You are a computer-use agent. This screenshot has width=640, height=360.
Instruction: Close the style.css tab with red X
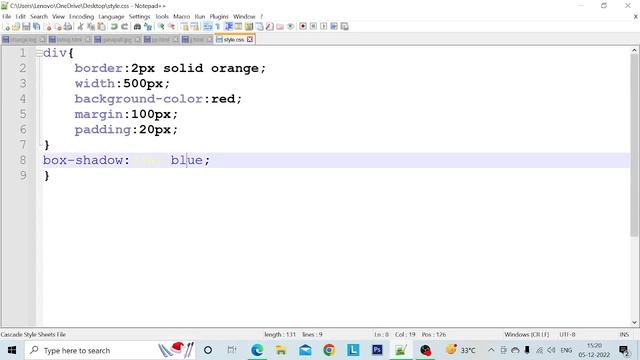[x=250, y=40]
